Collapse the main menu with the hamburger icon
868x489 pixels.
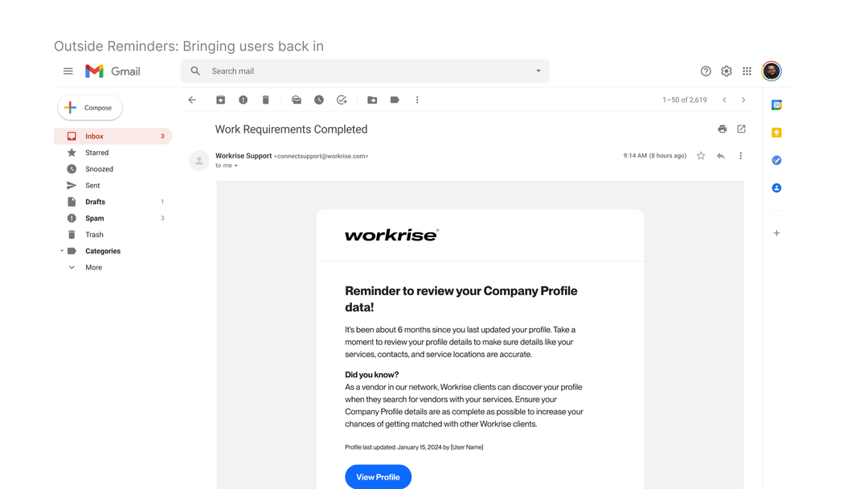68,71
